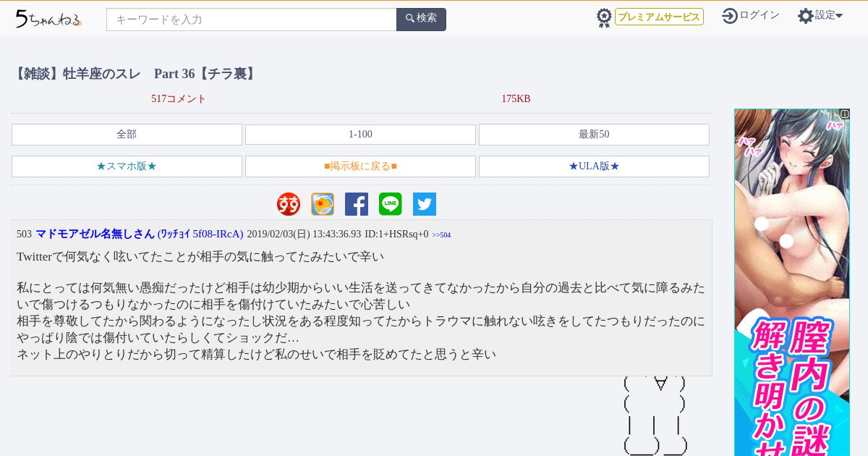Viewport: 868px width, 456px height.
Task: Select the 最新50 posts tab
Action: (594, 135)
